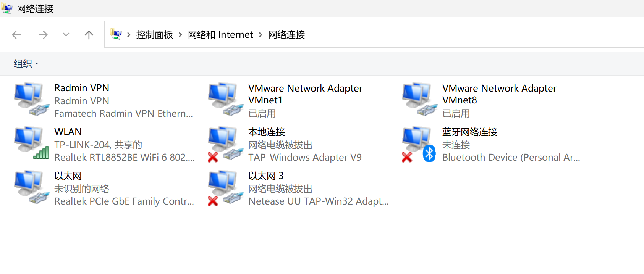Select the WLAN wireless adapter icon

pos(32,143)
